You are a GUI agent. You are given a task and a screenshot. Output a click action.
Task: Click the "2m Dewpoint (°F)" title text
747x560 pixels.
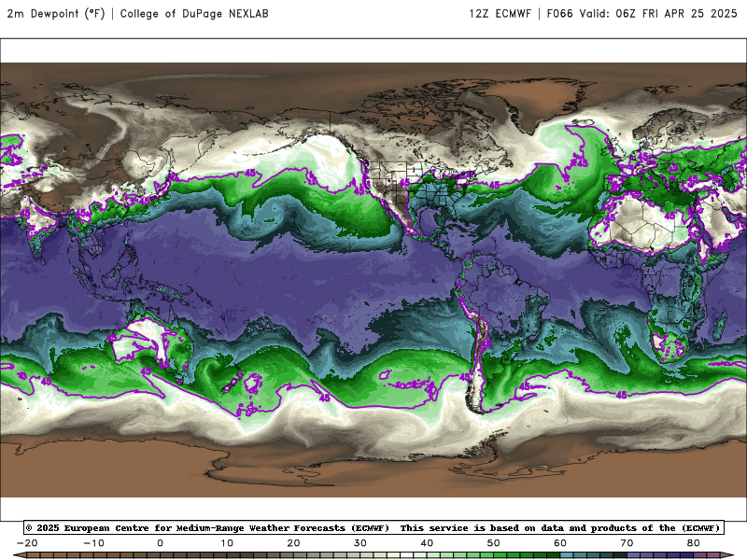56,14
